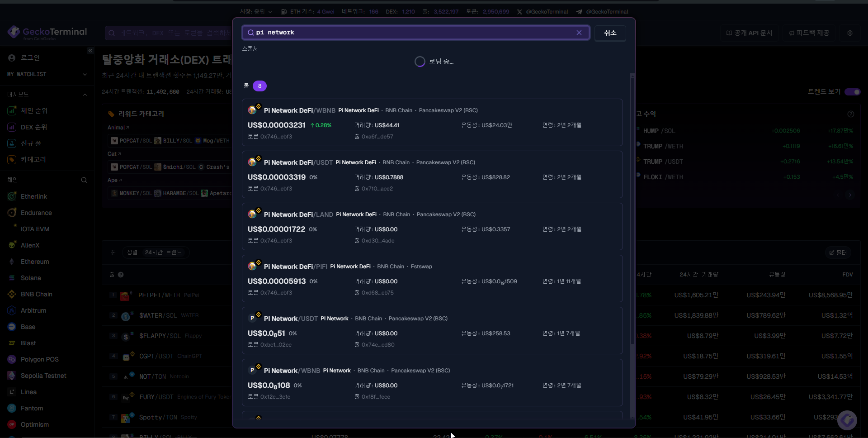Open the @GeckoTerminal X (Twitter) link
868x438 pixels.
(x=542, y=12)
